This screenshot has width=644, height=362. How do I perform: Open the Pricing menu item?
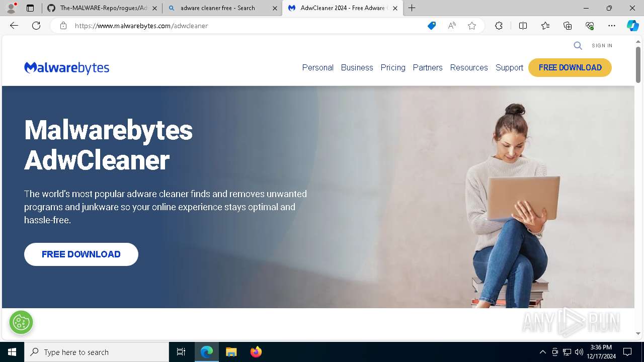point(393,67)
